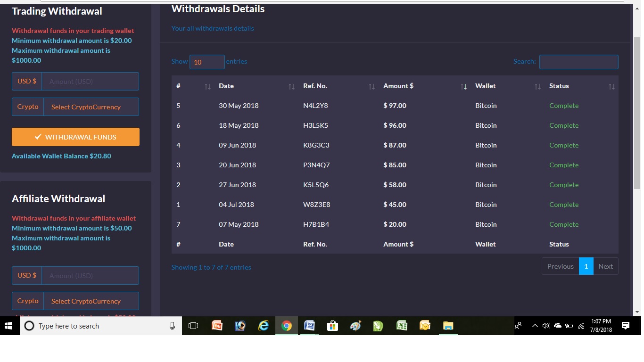644x362 pixels.
Task: Click the $ 20.00 amount cell
Action: click(395, 224)
